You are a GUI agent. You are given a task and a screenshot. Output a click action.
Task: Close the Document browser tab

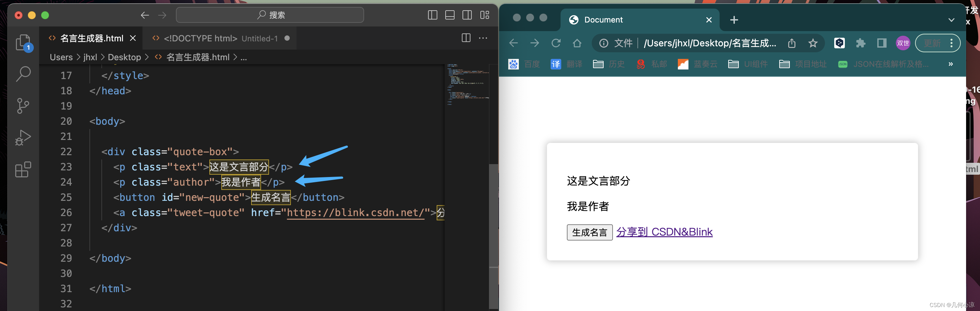[x=709, y=20]
